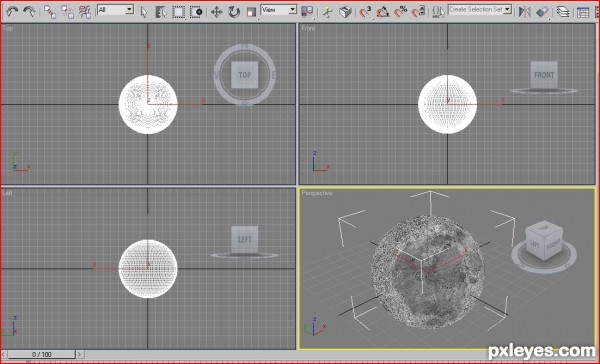The width and height of the screenshot is (600, 364).
Task: Click the Undo arrow icon
Action: [x=12, y=11]
